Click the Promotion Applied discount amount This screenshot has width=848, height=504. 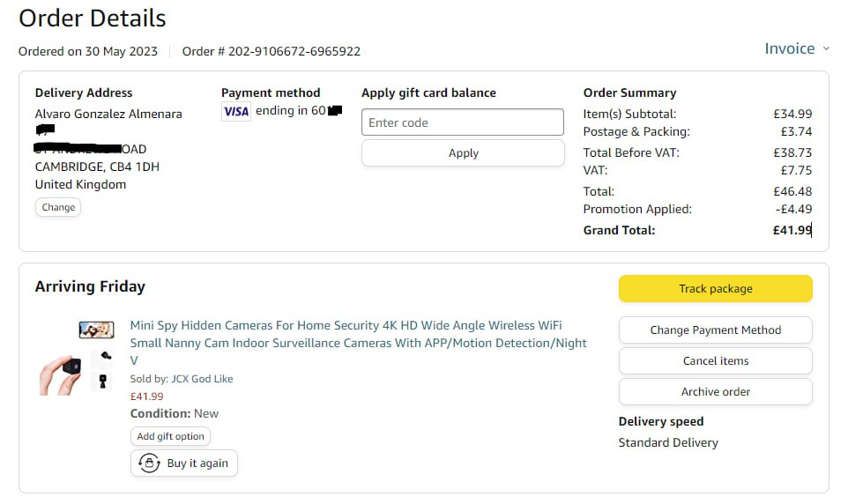[x=793, y=209]
